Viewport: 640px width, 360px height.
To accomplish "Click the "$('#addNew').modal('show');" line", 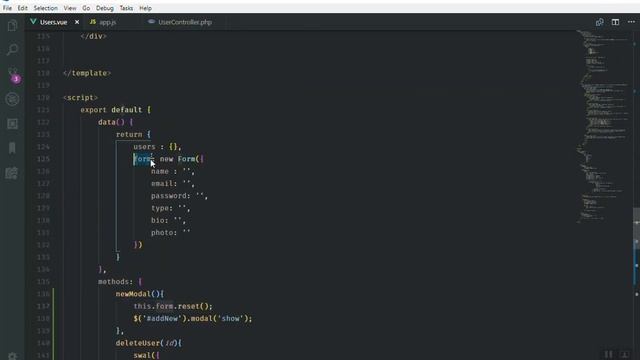I will 193,318.
